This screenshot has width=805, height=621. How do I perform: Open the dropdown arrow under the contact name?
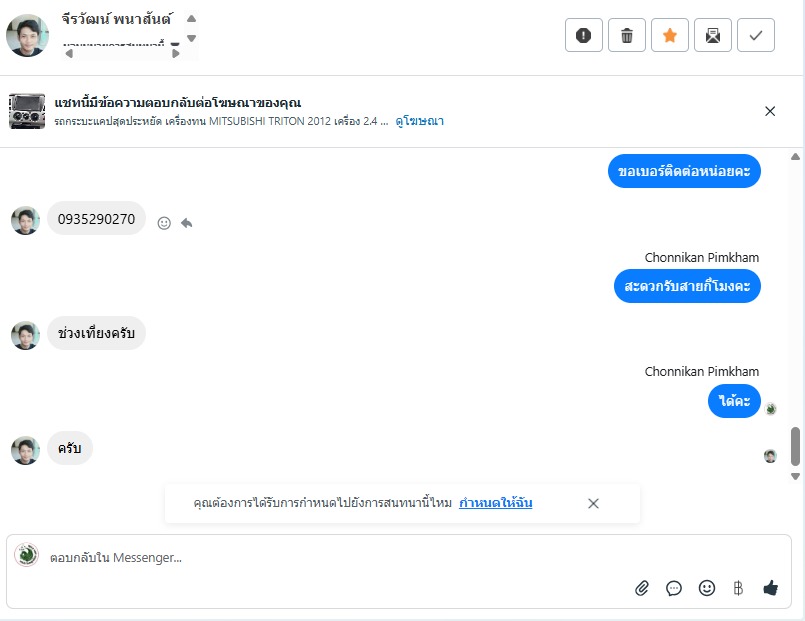pos(175,44)
